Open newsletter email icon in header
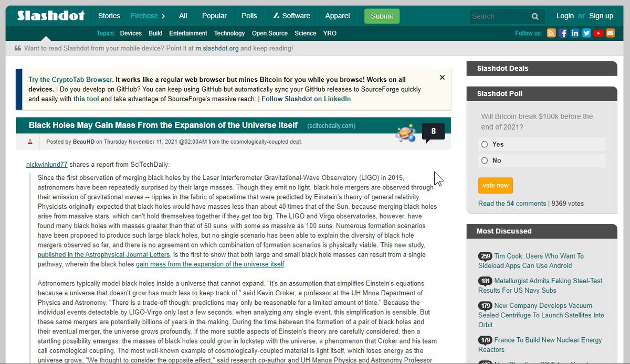This screenshot has height=364, width=630. coord(610,33)
